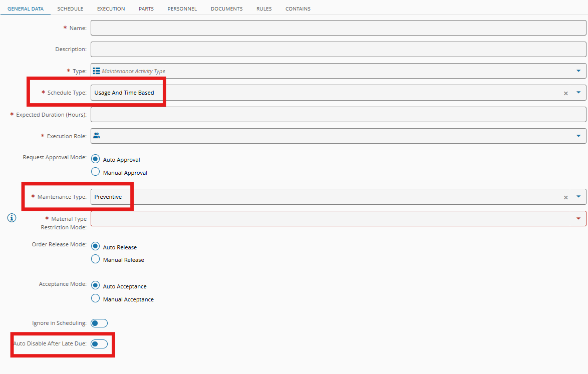
Task: Open the Personnel tab
Action: (182, 9)
